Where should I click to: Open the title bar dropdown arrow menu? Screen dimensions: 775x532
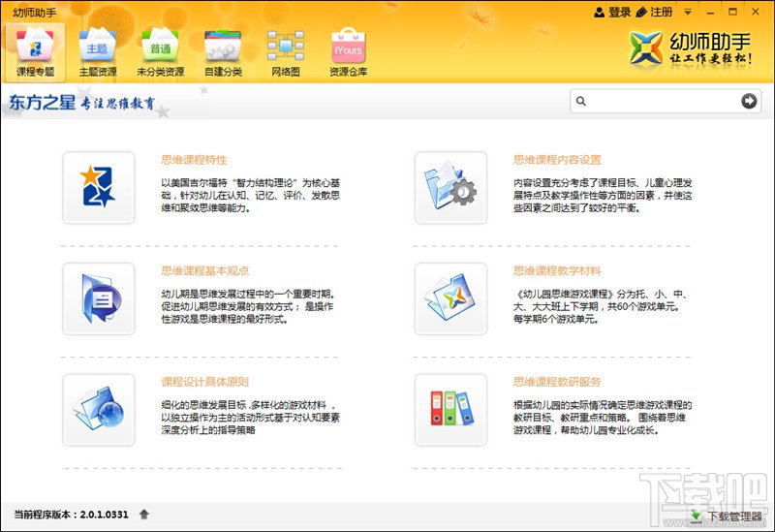(688, 12)
